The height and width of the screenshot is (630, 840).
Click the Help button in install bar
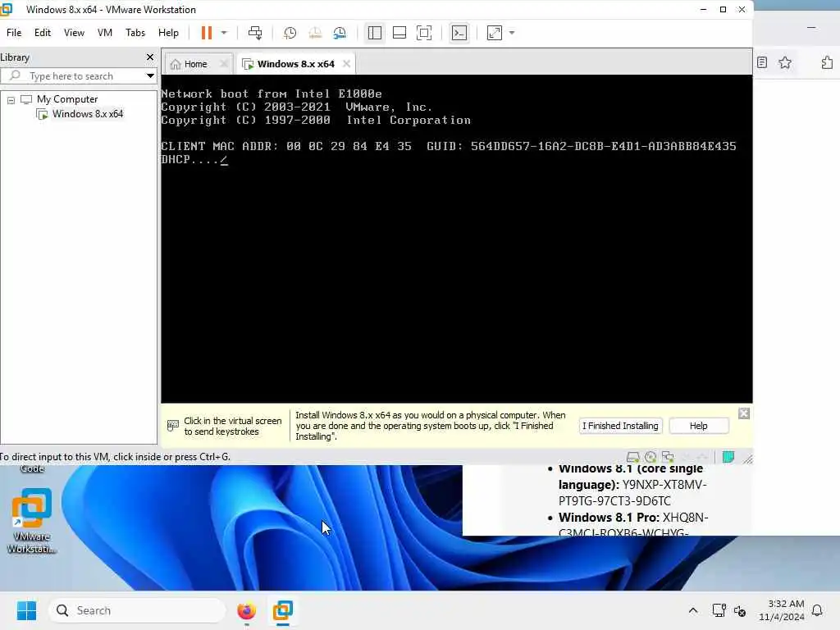pos(699,426)
